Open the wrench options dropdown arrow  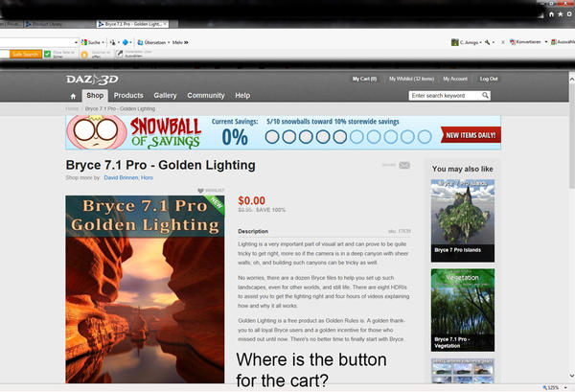point(494,42)
